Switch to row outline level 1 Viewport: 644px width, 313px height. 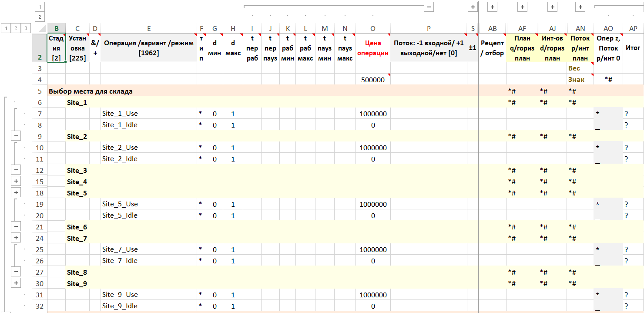[x=5, y=28]
